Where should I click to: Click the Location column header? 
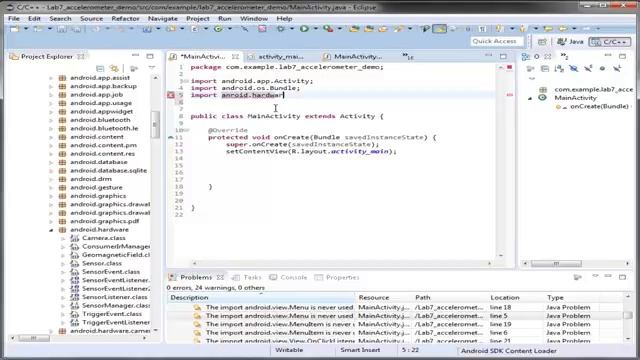click(516, 298)
